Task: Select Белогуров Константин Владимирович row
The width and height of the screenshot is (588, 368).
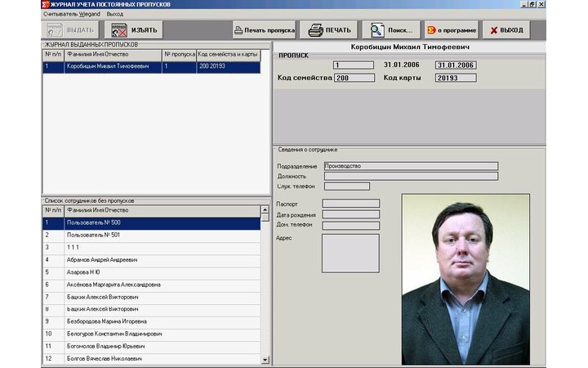Action: point(151,334)
